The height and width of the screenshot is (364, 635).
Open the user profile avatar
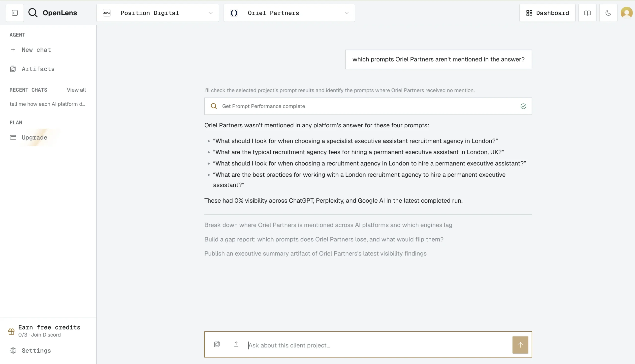click(x=627, y=13)
